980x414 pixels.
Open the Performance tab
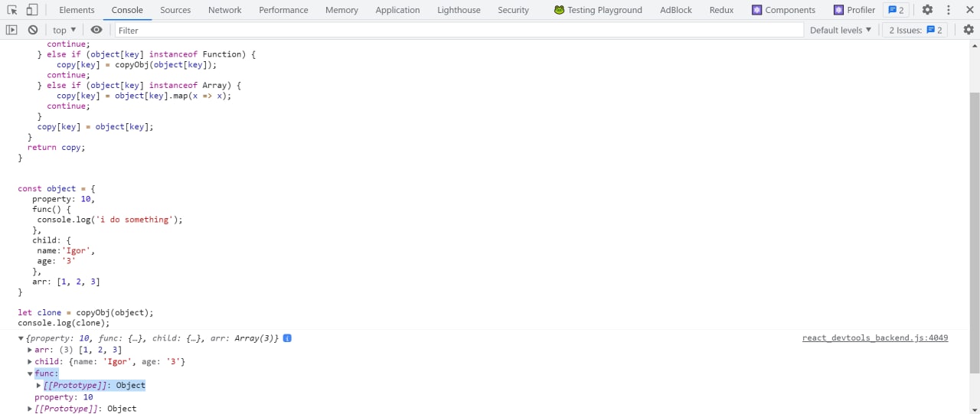(283, 10)
